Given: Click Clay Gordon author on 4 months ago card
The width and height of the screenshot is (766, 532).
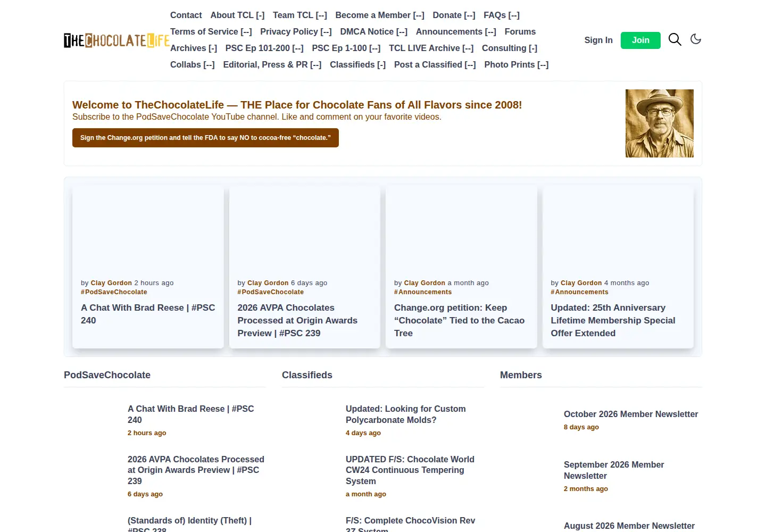Looking at the screenshot, I should click(x=581, y=283).
